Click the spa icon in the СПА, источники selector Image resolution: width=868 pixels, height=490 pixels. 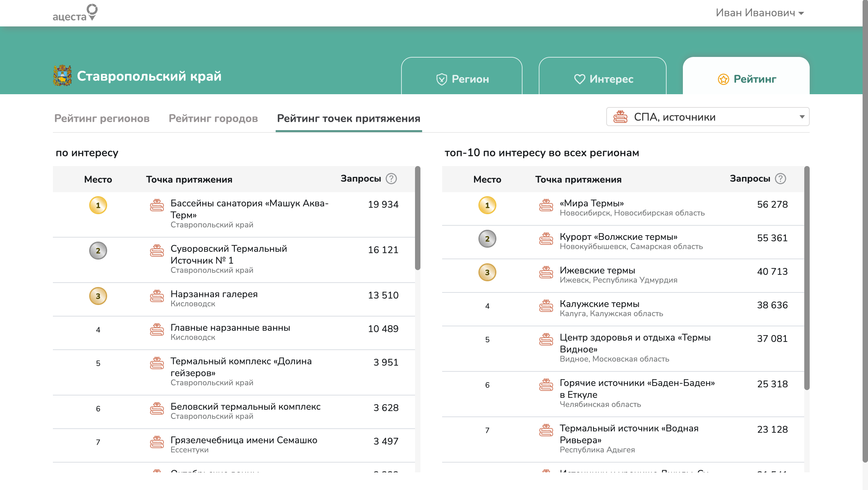[620, 117]
